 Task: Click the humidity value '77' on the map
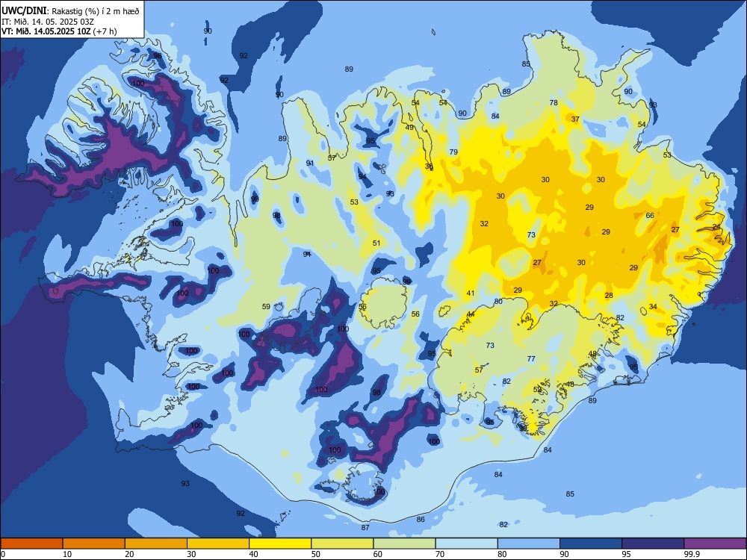click(x=531, y=358)
